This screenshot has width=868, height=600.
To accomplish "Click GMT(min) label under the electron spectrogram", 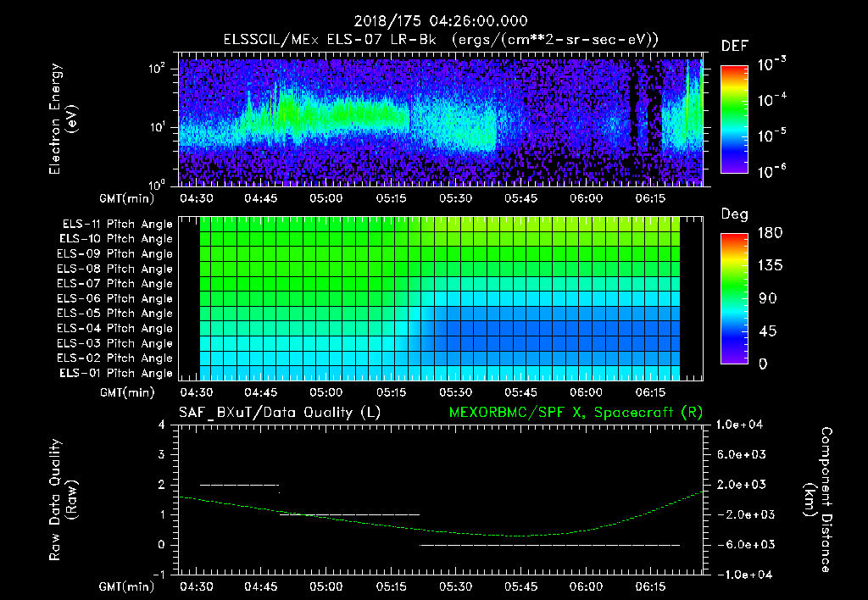I will tap(127, 198).
